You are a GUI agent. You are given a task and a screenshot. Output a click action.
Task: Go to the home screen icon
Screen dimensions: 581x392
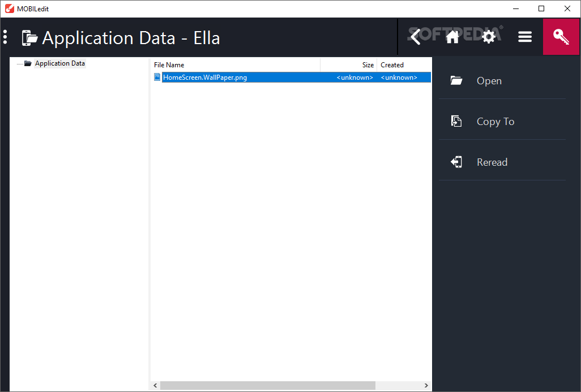(x=452, y=37)
